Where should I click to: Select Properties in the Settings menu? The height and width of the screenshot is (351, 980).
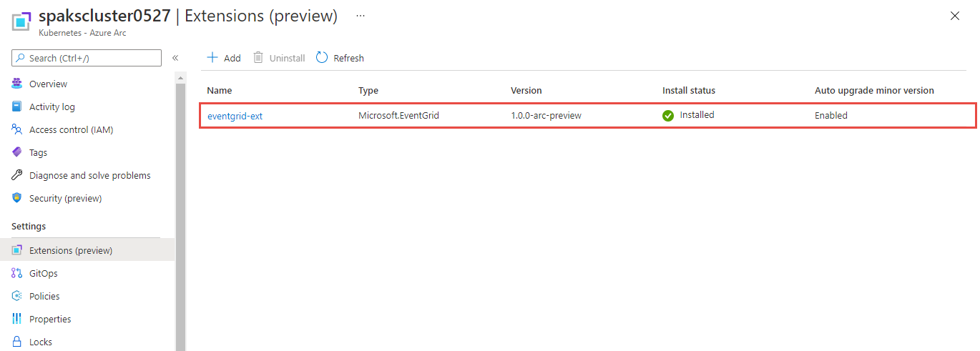tap(50, 320)
